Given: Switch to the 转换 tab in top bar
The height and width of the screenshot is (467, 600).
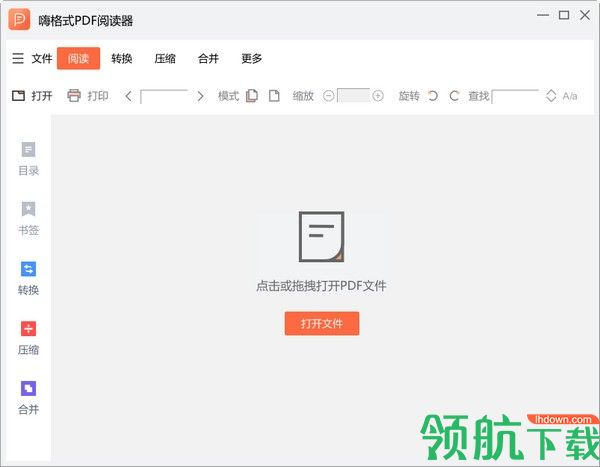Looking at the screenshot, I should (122, 59).
